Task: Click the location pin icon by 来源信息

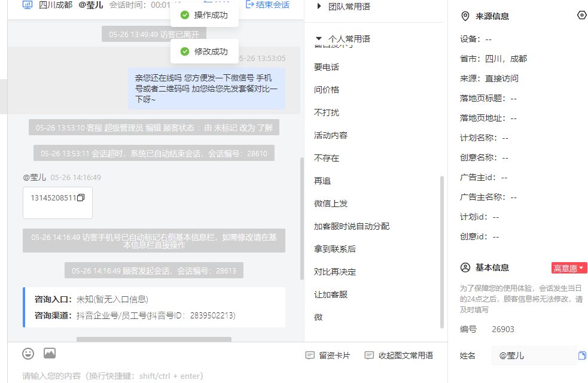Action: click(x=465, y=16)
